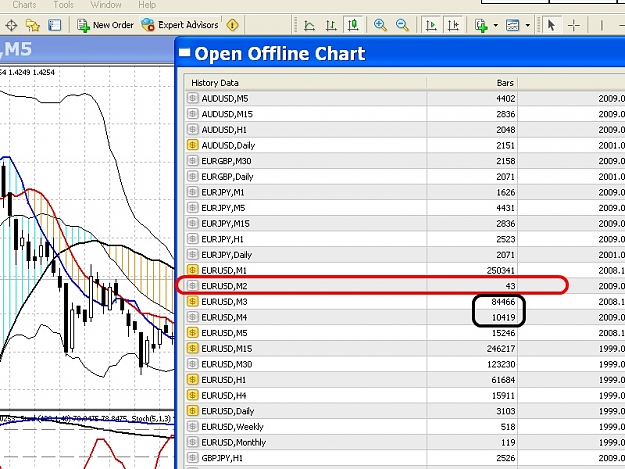Click the grey icon beside EURUSD,M4
The image size is (625, 469).
click(193, 317)
